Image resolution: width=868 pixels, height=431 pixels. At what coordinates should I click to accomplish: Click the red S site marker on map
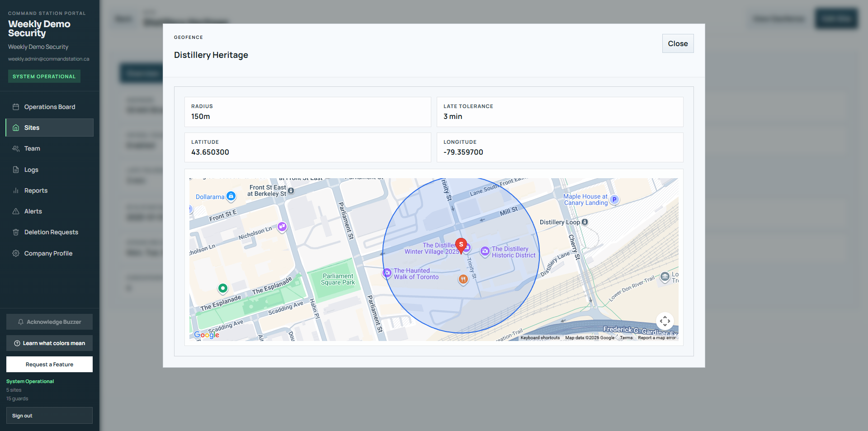click(461, 246)
